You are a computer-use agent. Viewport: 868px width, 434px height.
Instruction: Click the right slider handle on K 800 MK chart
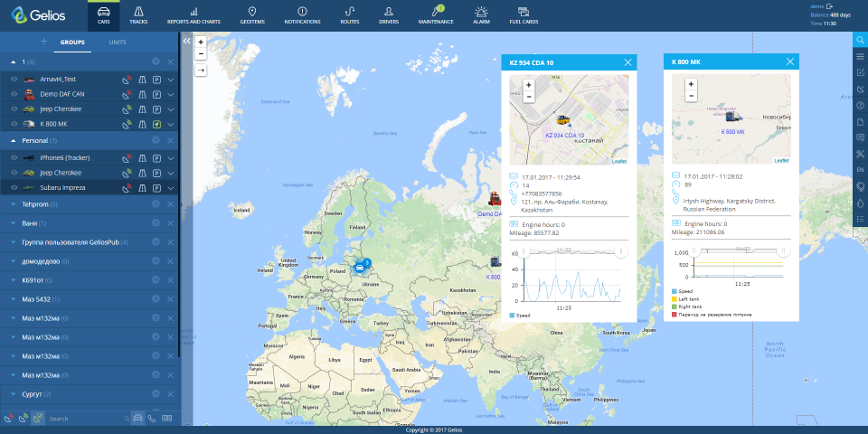[783, 250]
